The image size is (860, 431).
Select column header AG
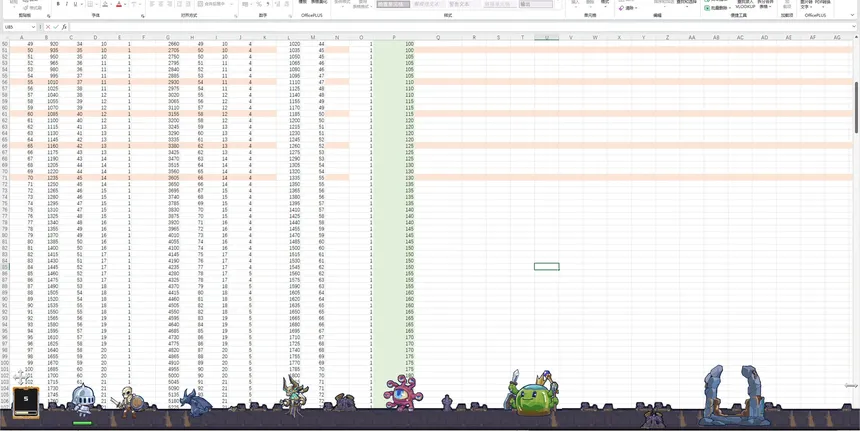pos(837,37)
